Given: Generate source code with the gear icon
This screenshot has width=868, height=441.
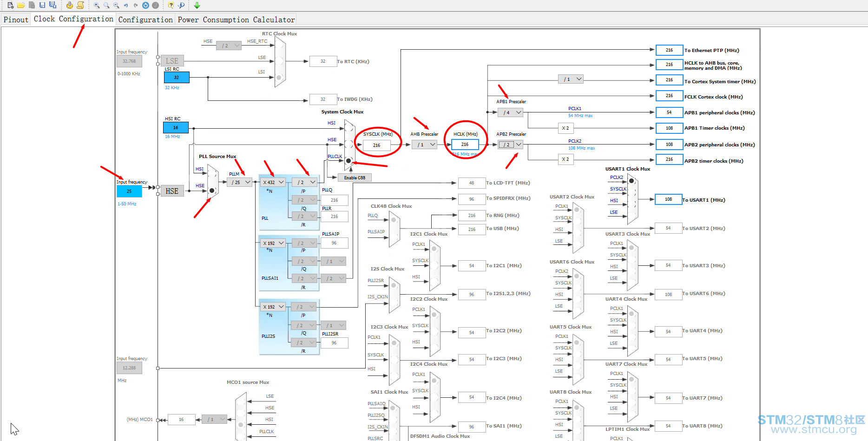Looking at the screenshot, I should pos(70,5).
